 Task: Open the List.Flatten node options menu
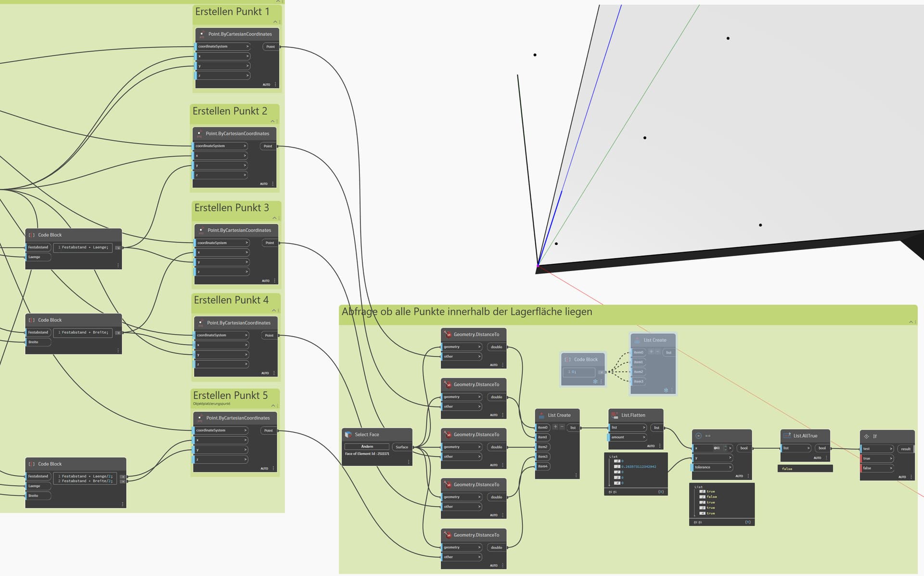click(x=660, y=446)
